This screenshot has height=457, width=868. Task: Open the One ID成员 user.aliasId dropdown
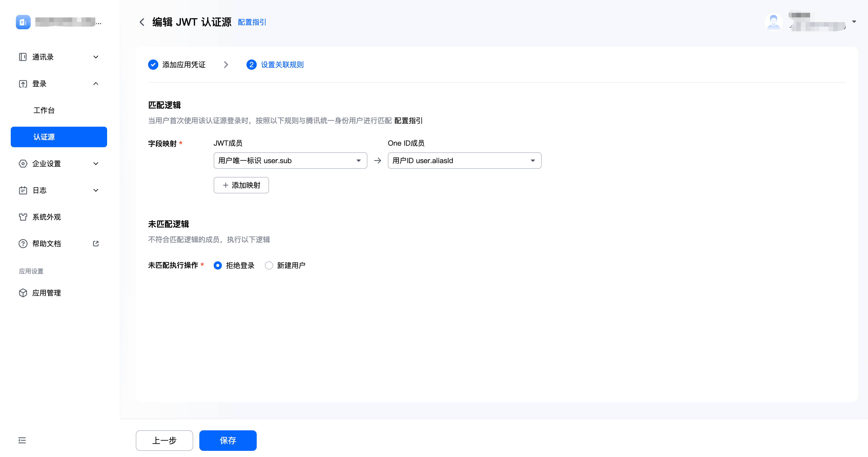(464, 161)
